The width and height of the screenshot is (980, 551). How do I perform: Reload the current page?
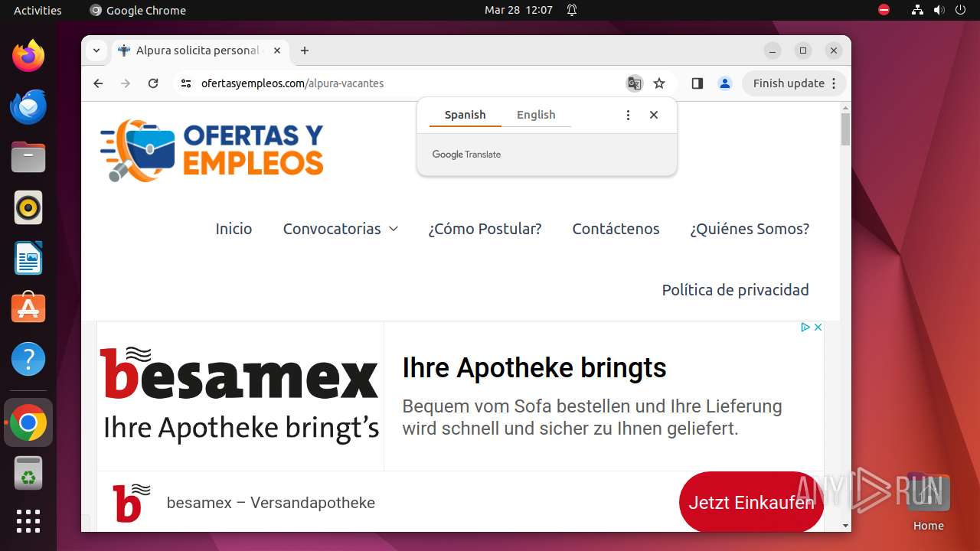(153, 83)
